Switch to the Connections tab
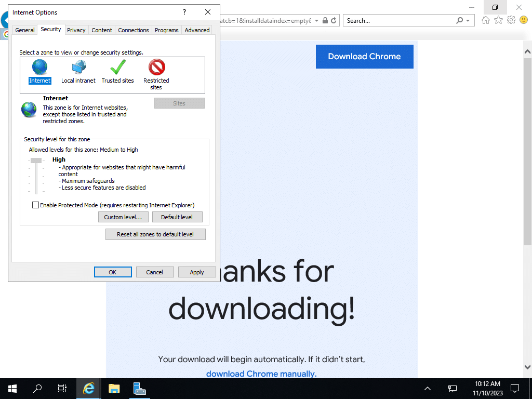532x399 pixels. [134, 30]
